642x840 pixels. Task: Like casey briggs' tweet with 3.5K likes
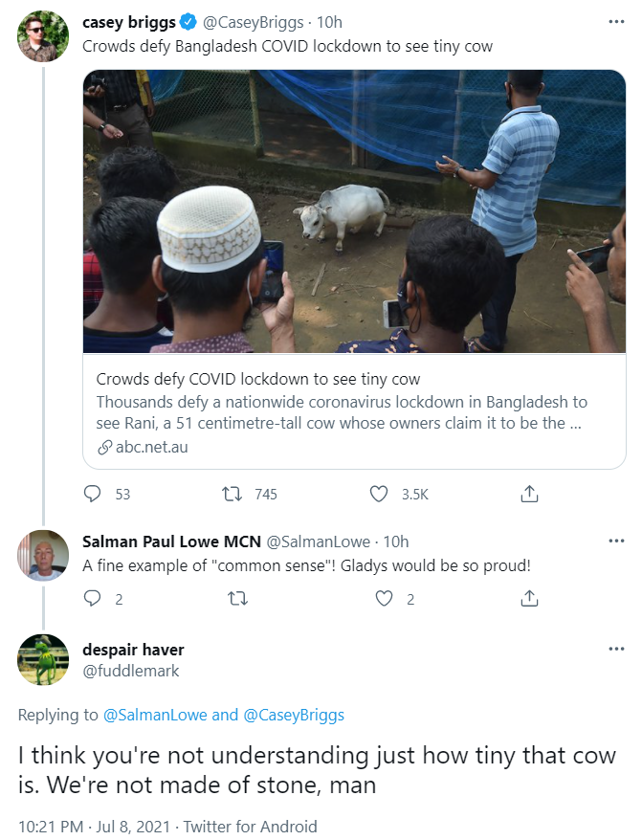tap(379, 494)
